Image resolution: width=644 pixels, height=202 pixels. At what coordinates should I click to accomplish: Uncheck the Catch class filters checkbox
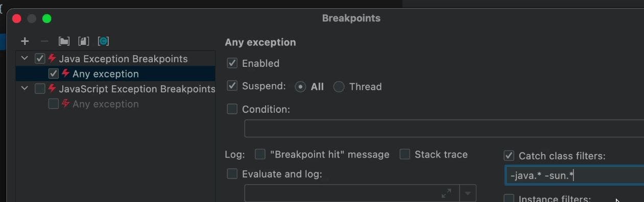[x=509, y=156]
